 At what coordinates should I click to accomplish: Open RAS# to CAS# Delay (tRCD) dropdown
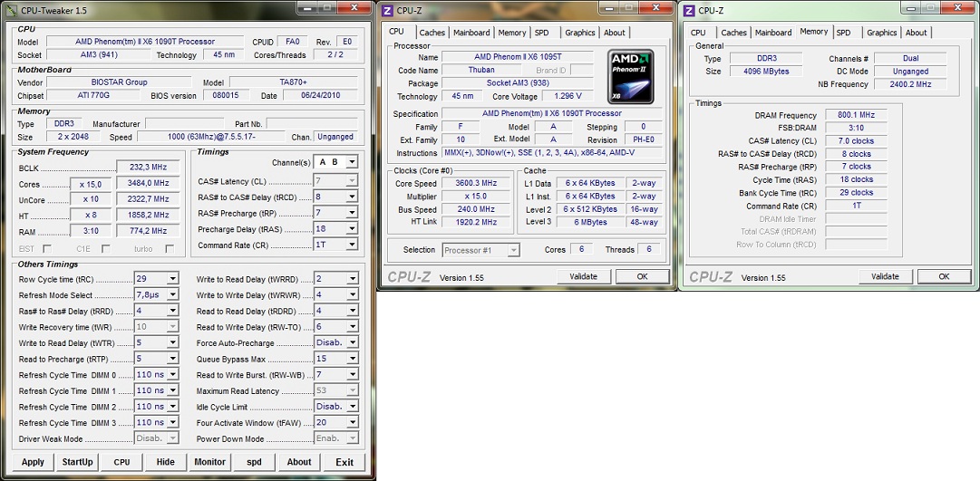(353, 197)
